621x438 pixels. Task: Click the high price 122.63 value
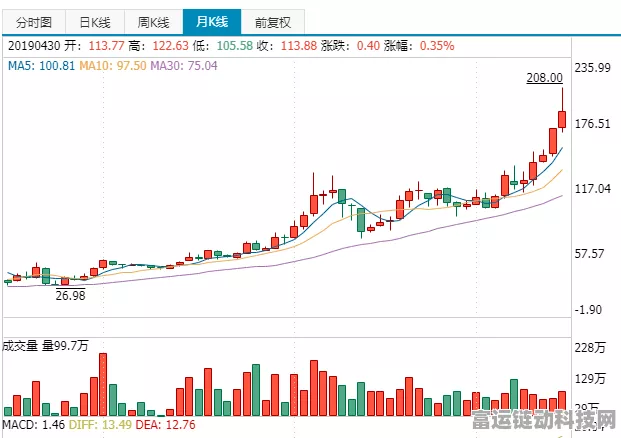point(170,46)
